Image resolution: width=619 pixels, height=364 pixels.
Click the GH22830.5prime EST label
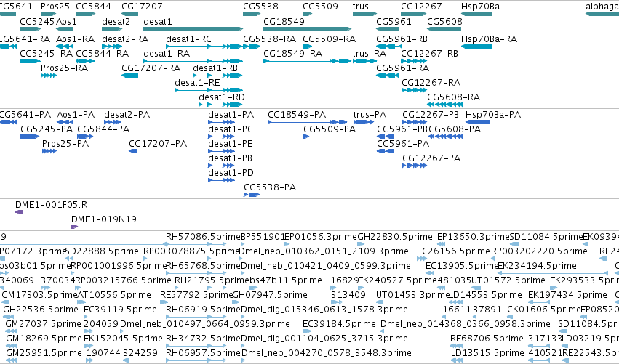395,237
